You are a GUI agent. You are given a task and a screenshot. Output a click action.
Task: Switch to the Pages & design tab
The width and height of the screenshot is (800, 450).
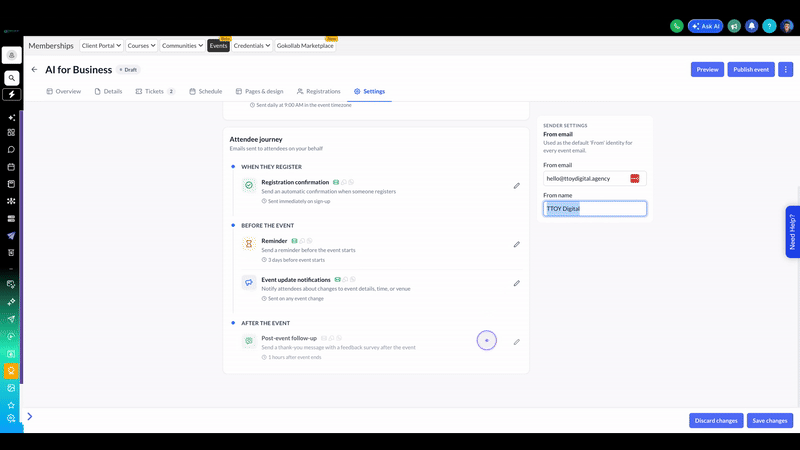coord(259,91)
